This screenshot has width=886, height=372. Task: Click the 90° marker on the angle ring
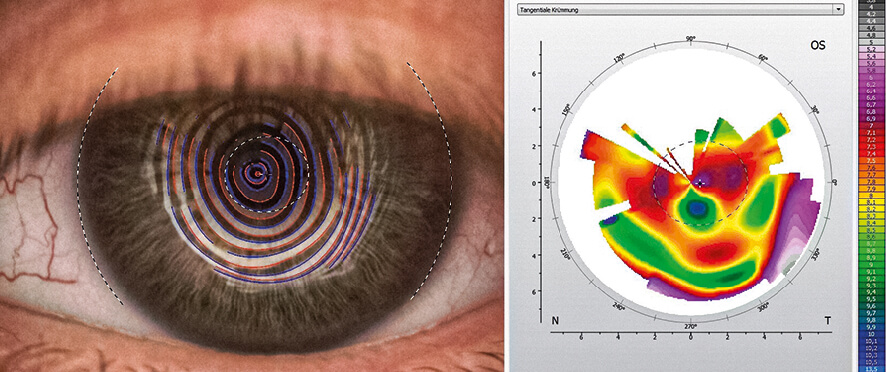pyautogui.click(x=690, y=38)
